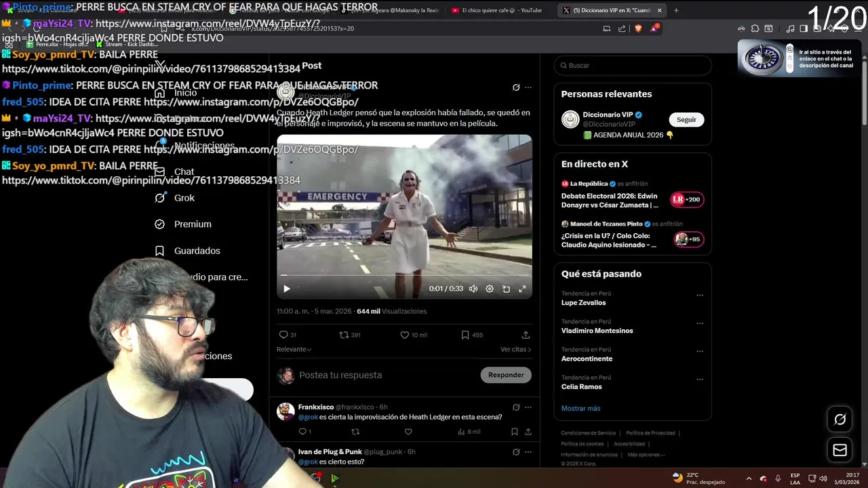
Task: Click Brave Shields lion icon
Action: pos(638,28)
